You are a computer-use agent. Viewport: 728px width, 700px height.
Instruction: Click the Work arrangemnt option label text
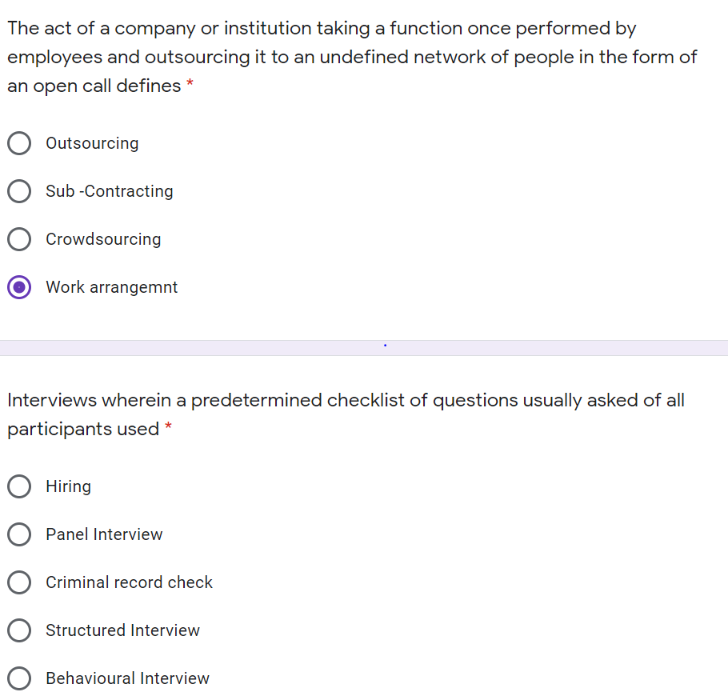pos(111,287)
